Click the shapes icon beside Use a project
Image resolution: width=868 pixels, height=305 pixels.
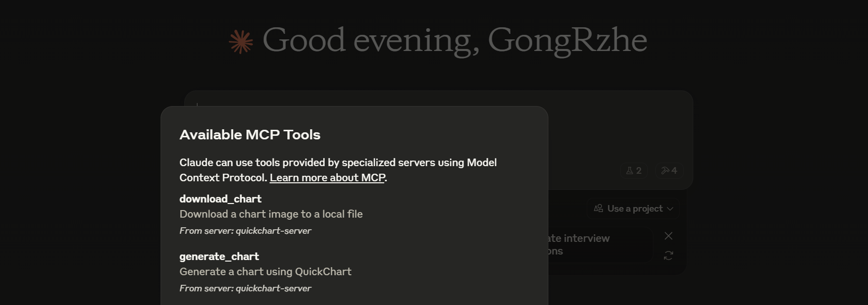[x=598, y=209]
